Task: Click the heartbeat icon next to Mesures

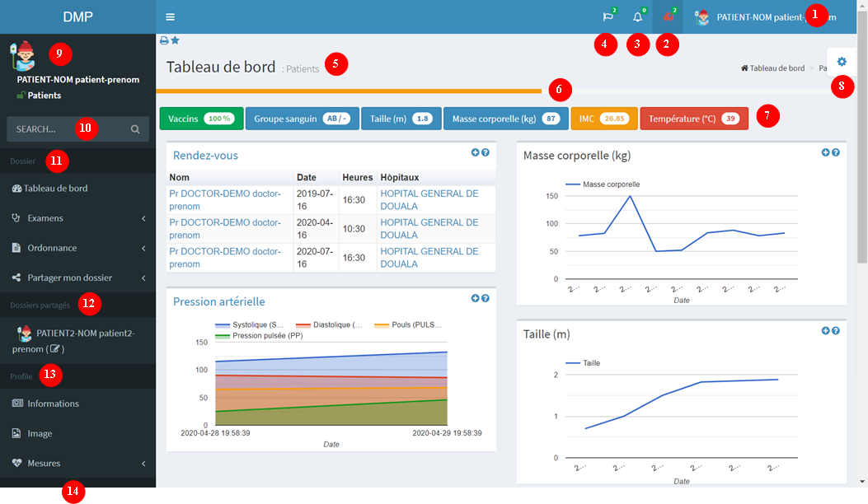Action: (16, 463)
